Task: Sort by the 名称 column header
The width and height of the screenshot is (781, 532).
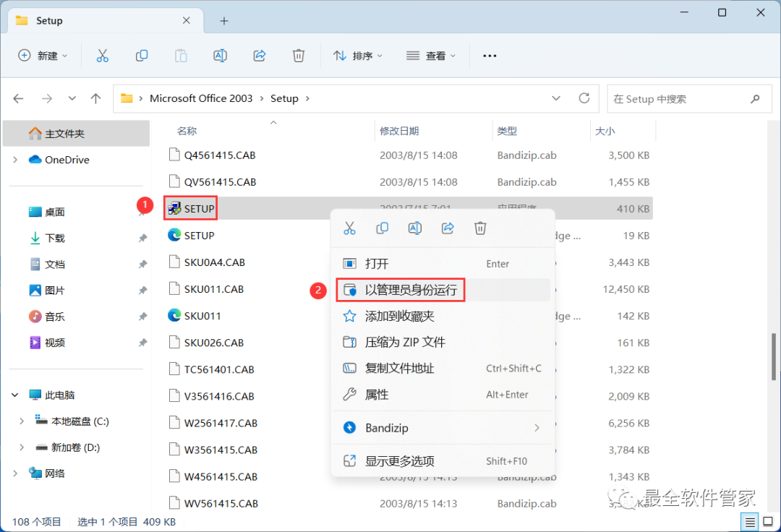Action: [x=187, y=131]
